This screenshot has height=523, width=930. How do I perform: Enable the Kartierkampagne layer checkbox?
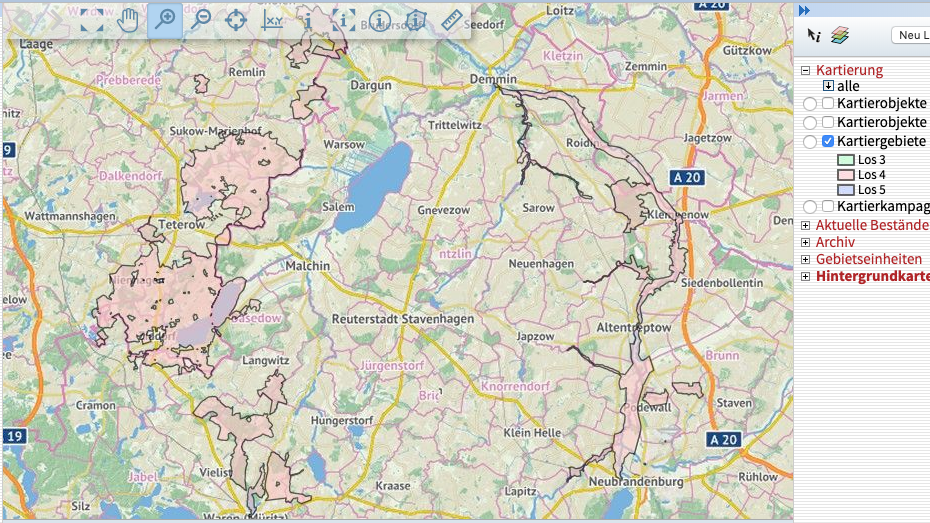[828, 206]
